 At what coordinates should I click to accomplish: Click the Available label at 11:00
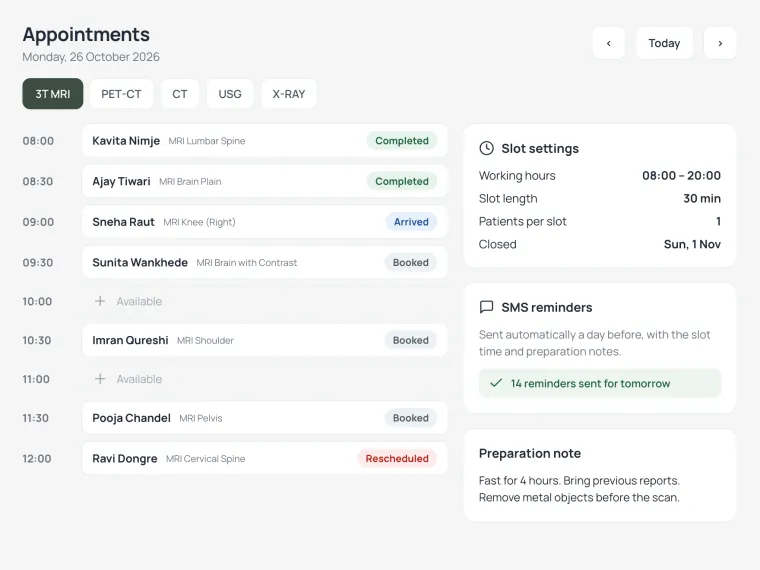pos(139,379)
